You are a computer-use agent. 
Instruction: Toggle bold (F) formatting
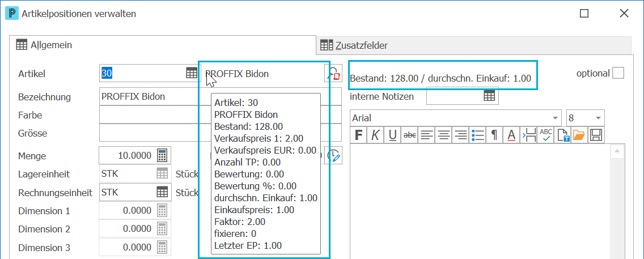tap(358, 135)
